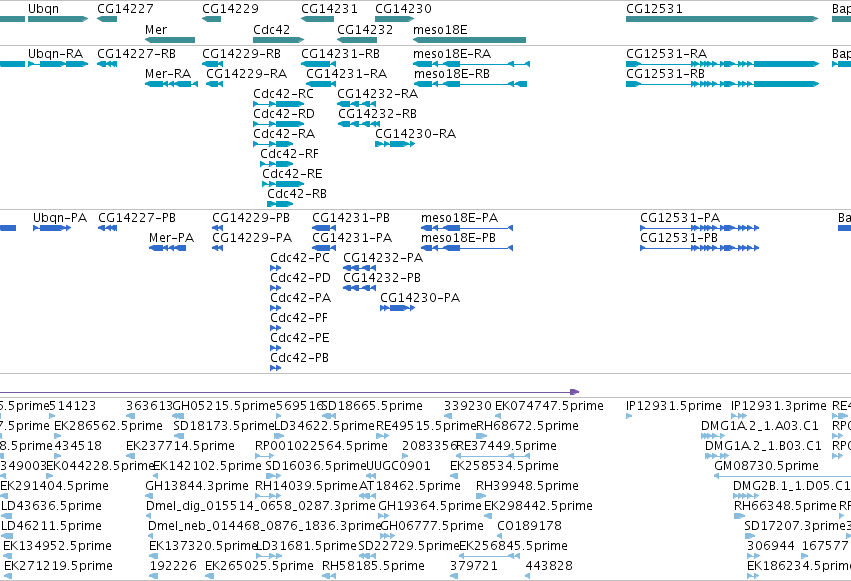Select the CG14232 gene label
Image resolution: width=851 pixels, height=581 pixels.
click(365, 30)
